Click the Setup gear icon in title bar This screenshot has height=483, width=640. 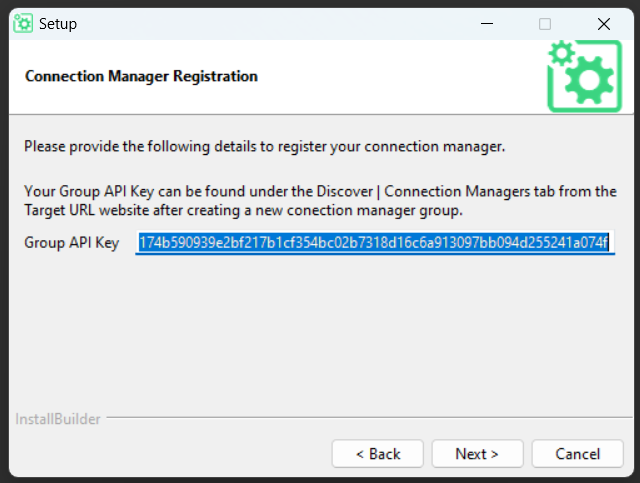tap(23, 24)
